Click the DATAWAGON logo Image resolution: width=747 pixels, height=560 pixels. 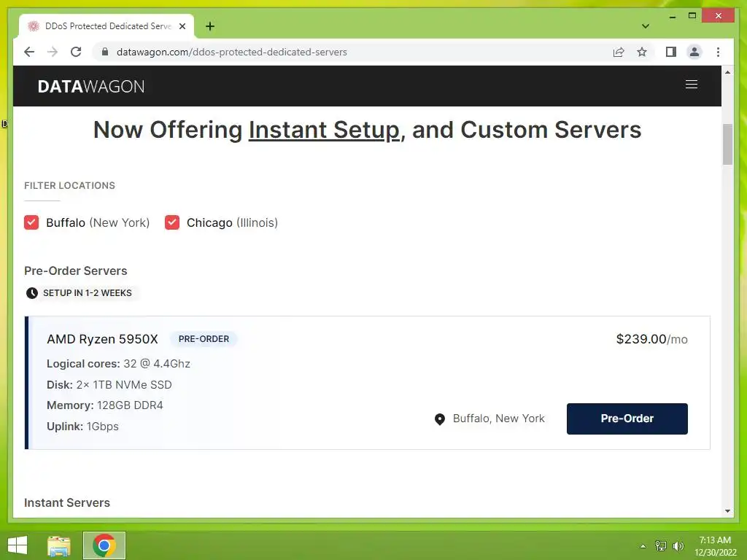(x=91, y=86)
